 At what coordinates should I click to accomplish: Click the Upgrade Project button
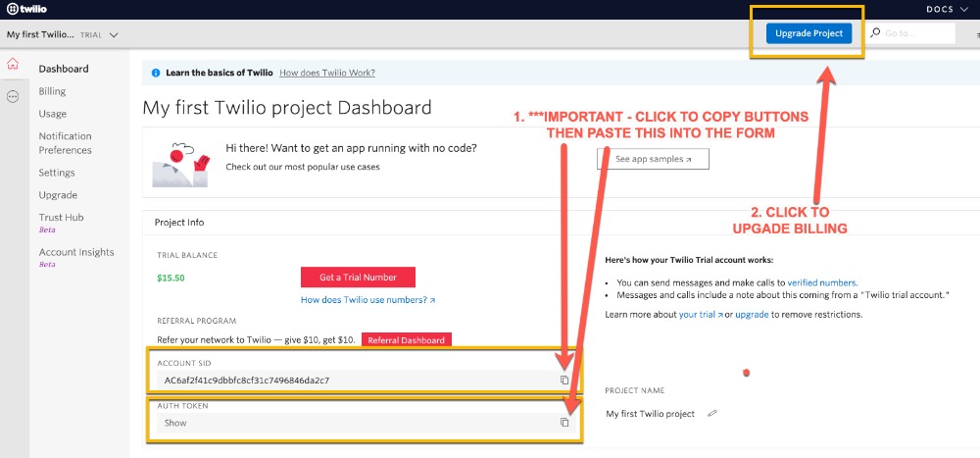pyautogui.click(x=808, y=33)
